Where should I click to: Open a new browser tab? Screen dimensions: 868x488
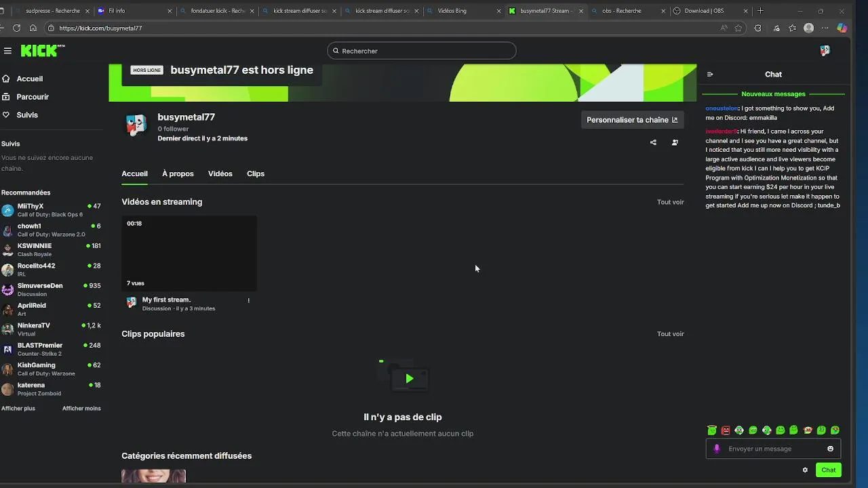[x=760, y=11]
